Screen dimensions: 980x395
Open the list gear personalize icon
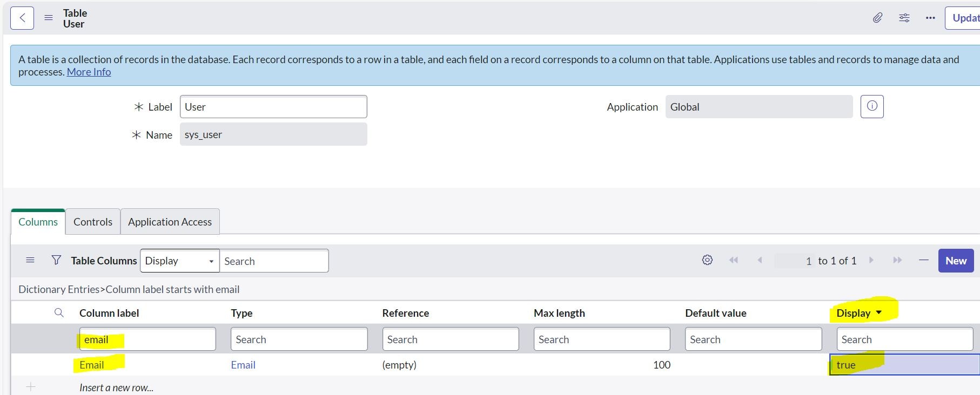click(707, 260)
